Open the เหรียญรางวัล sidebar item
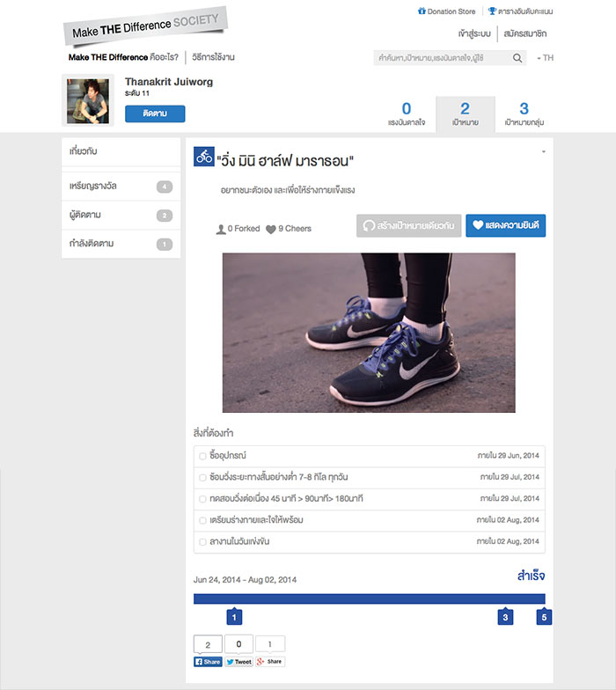 pyautogui.click(x=121, y=187)
